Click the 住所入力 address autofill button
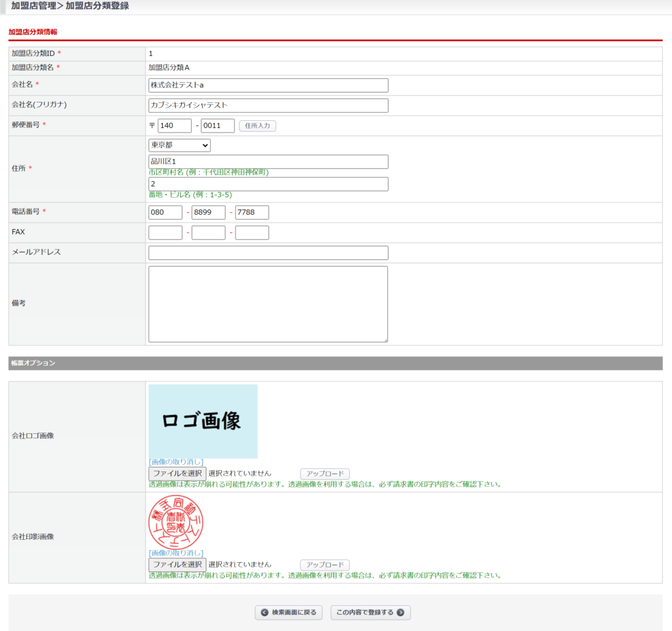Screen dimensions: 672x631 click(x=257, y=126)
